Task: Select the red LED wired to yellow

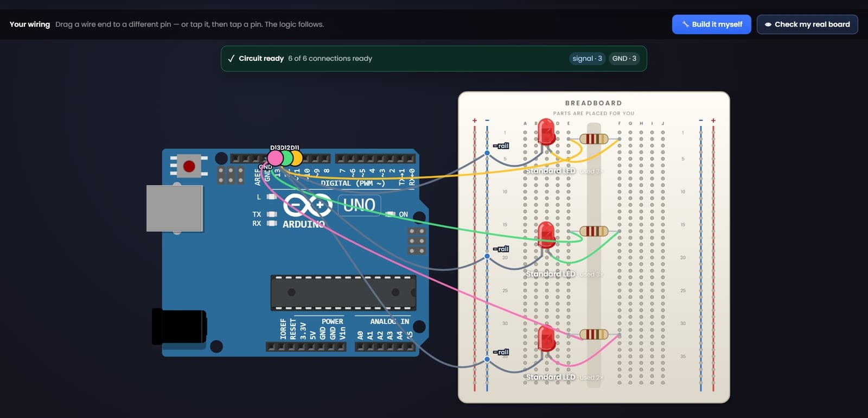Action: tap(546, 132)
